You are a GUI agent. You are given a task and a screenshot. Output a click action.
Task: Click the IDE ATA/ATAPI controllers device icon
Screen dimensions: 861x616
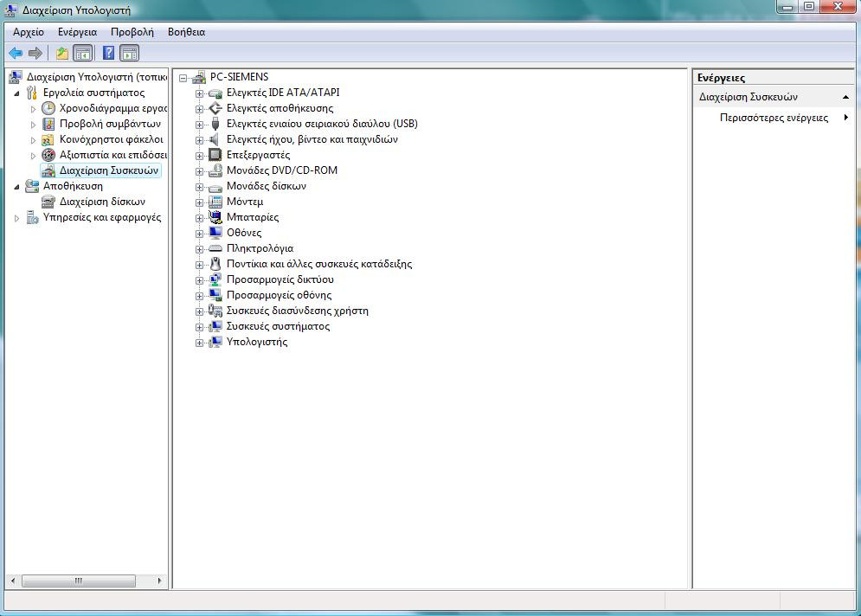point(215,93)
